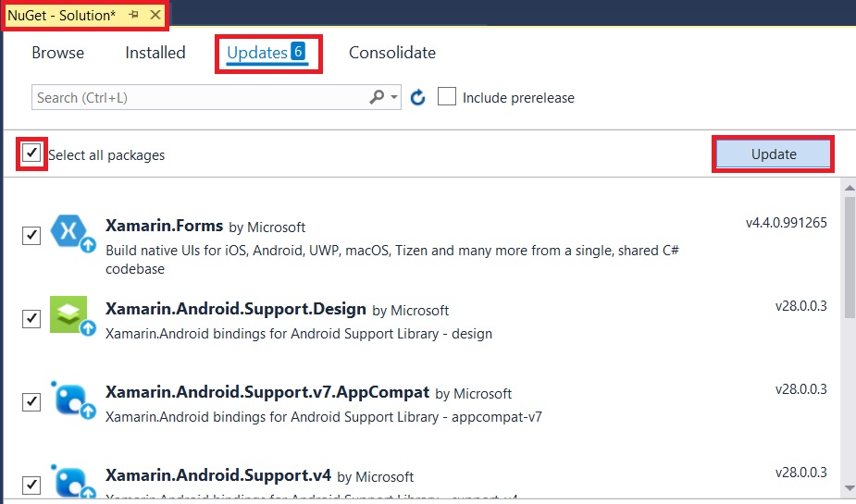Click version v28.0.0.3 of Support.v4

click(800, 473)
